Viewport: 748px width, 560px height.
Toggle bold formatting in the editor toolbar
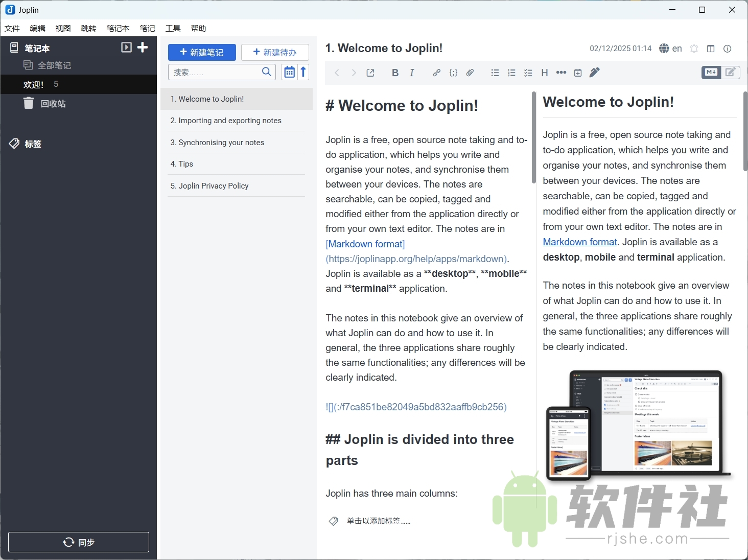tap(395, 73)
